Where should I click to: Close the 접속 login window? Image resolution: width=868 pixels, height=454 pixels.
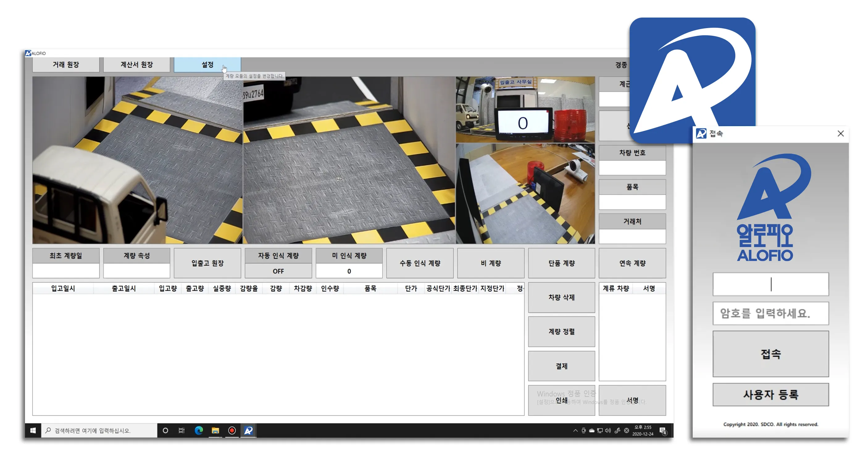click(x=840, y=134)
